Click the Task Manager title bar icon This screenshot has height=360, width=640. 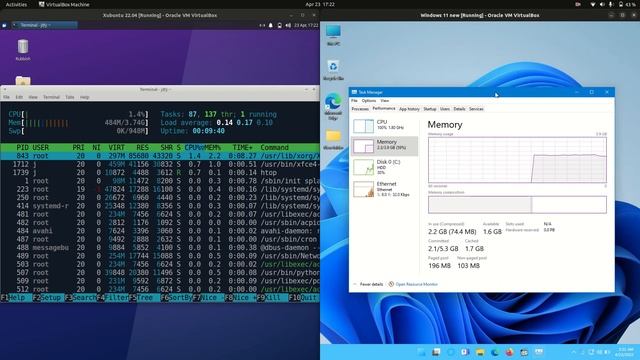point(354,92)
